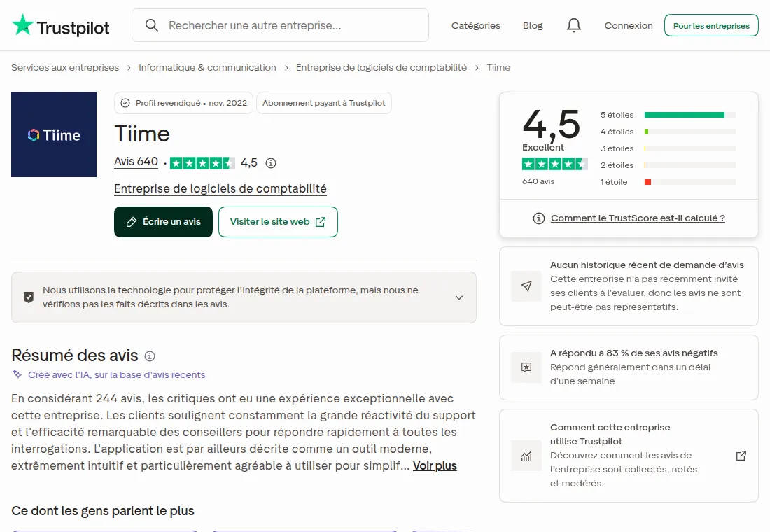This screenshot has width=770, height=532.
Task: Click Comment cette entreprise utilise Trustpilot heading
Action: coord(610,434)
